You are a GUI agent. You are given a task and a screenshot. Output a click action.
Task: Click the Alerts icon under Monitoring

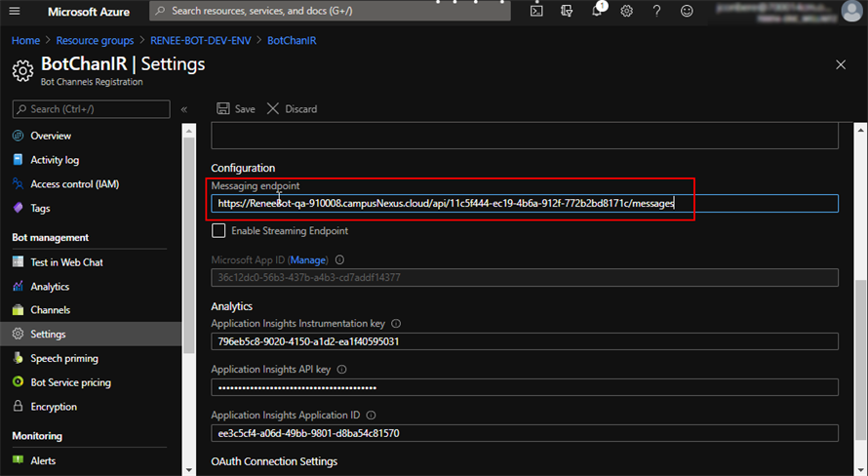pyautogui.click(x=19, y=460)
